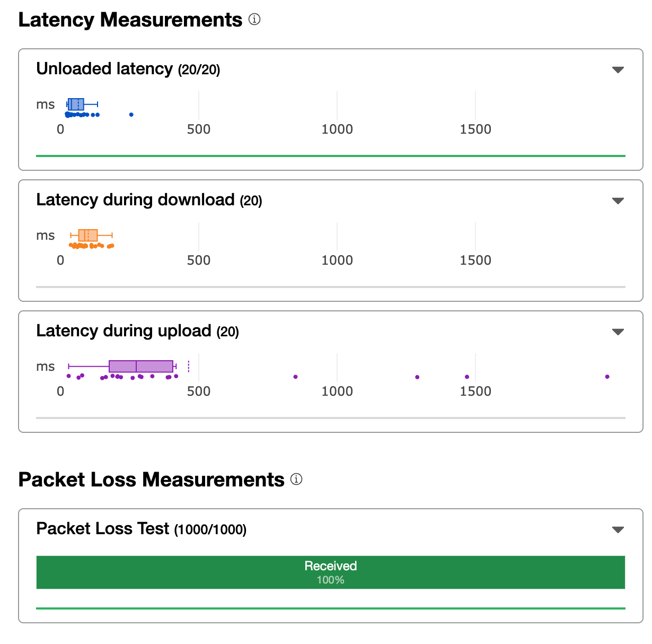Image resolution: width=652 pixels, height=644 pixels.
Task: Click the 500 axis label in unloaded chart
Action: [x=199, y=129]
